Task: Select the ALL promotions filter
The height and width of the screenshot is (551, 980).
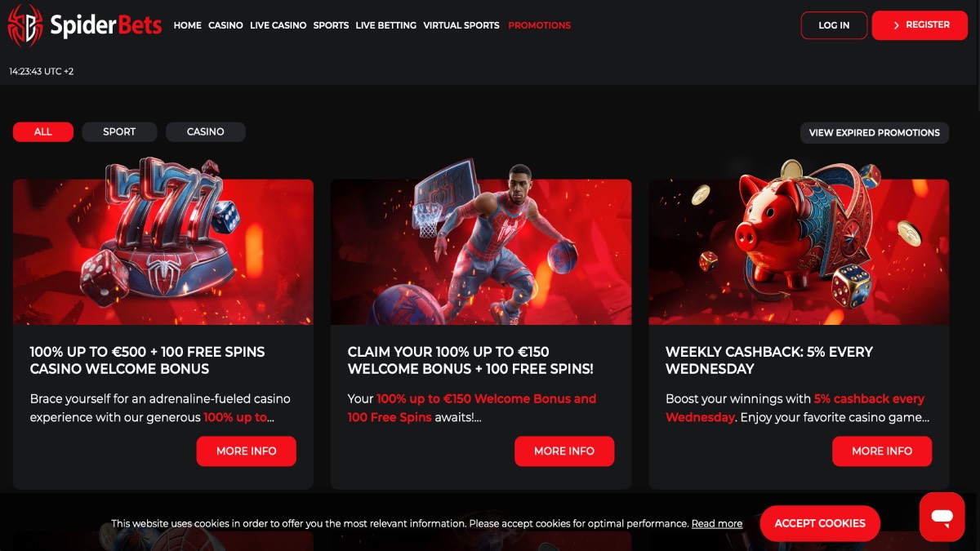Action: pyautogui.click(x=43, y=131)
